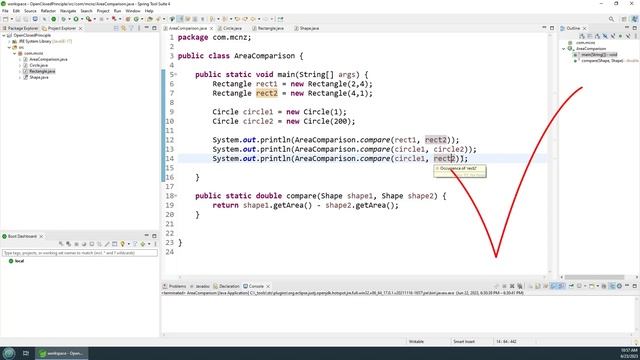Viewport: 640px width, 360px height.
Task: Click the Search magnifier icon at the top right
Action: click(611, 19)
